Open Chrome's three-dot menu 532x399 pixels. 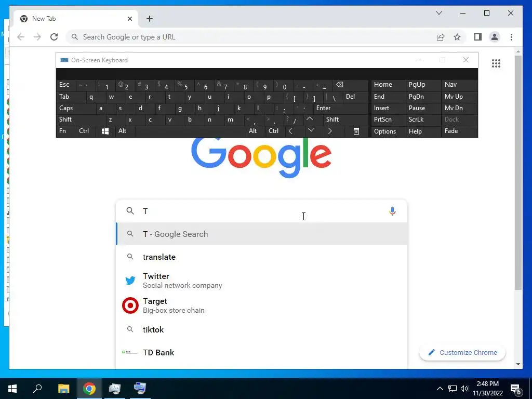pos(511,37)
